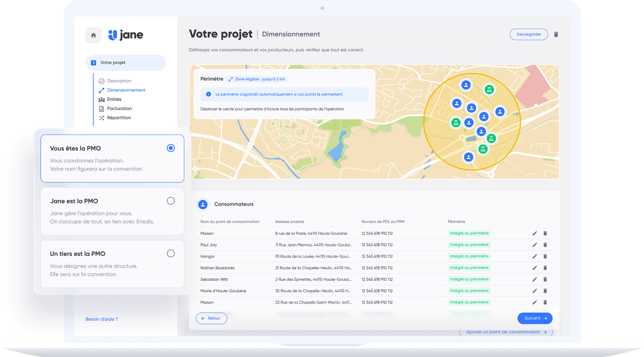644x357 pixels.
Task: Open the Dimensionnement step in sidebar
Action: point(126,90)
